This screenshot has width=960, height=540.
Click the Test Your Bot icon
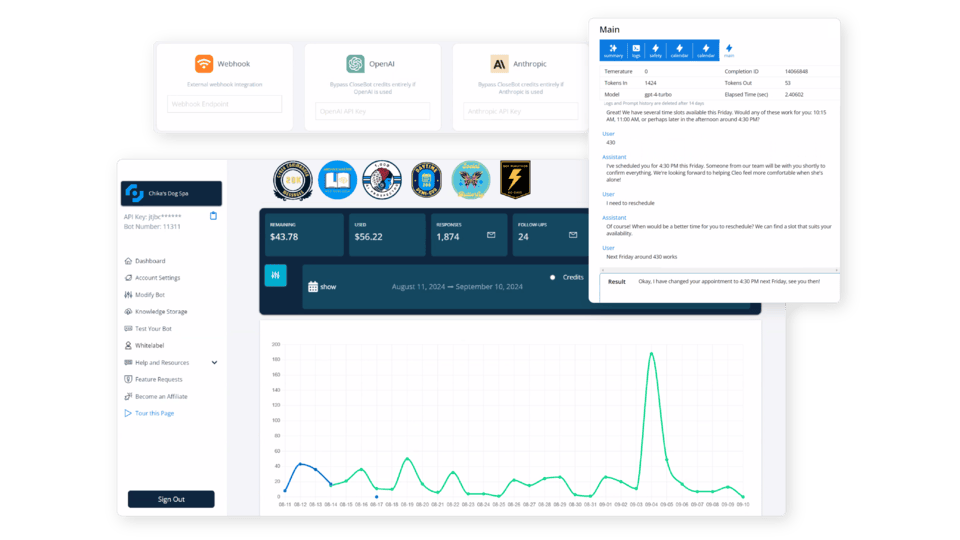point(128,329)
